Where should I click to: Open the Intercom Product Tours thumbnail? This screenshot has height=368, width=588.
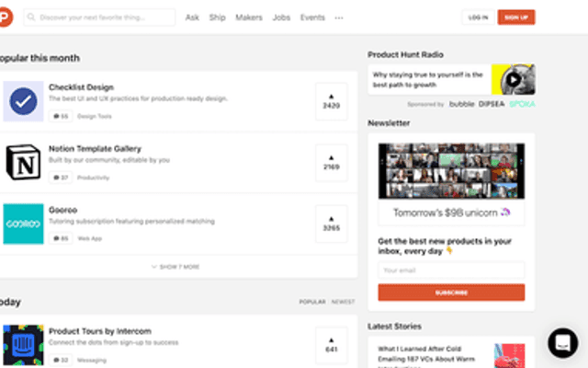pos(23,345)
